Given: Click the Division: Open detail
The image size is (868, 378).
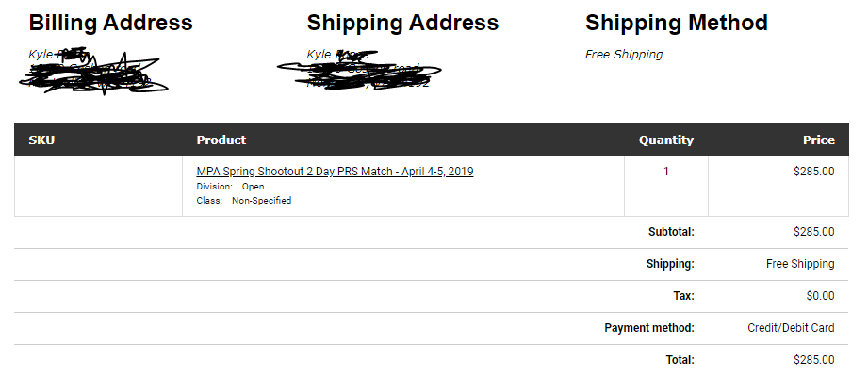Looking at the screenshot, I should [x=230, y=187].
